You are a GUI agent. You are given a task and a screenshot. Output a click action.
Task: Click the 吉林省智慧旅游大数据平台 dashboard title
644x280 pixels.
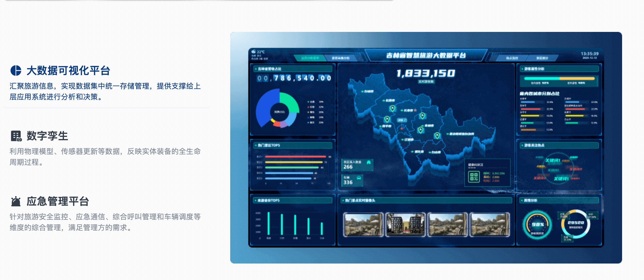[x=426, y=55]
